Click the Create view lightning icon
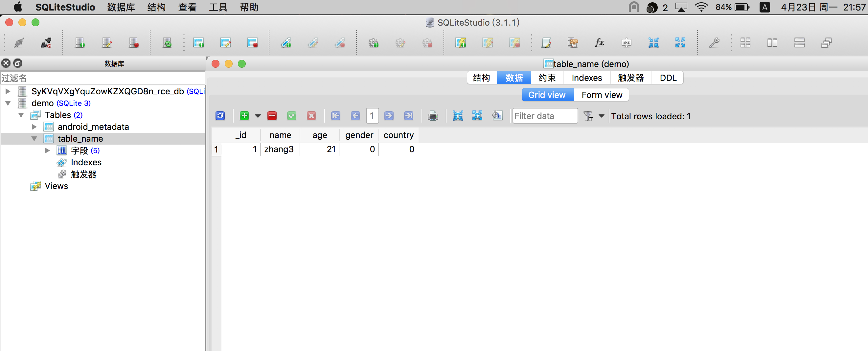Screen dimensions: 868x351 (x=461, y=43)
